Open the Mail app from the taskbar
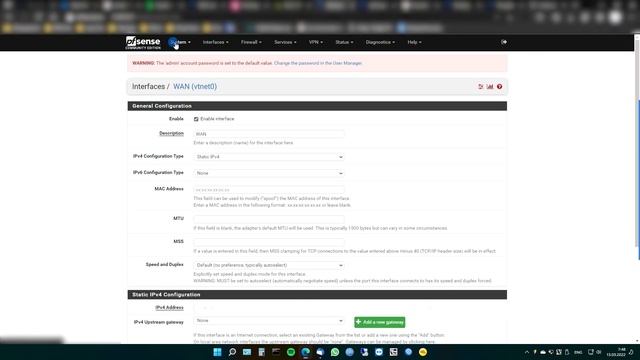Image resolution: width=640 pixels, height=360 pixels. (247, 352)
